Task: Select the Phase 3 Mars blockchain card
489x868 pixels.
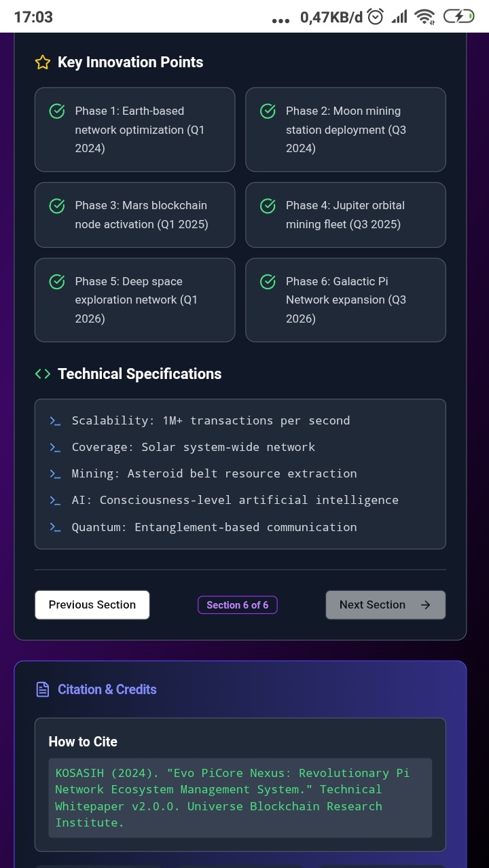Action: (x=134, y=215)
